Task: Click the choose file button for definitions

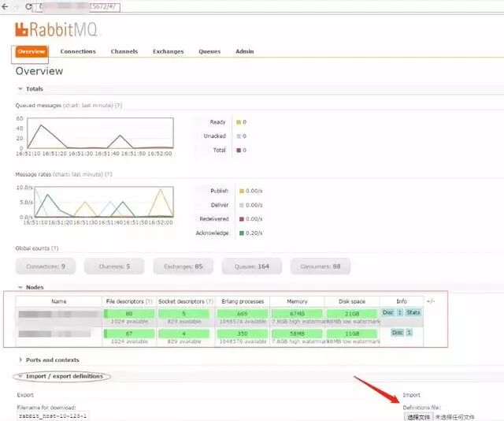Action: click(x=418, y=417)
